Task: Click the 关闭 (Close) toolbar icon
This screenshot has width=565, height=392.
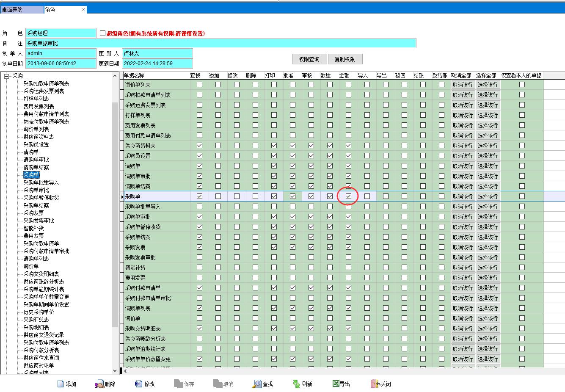Action: tap(374, 384)
